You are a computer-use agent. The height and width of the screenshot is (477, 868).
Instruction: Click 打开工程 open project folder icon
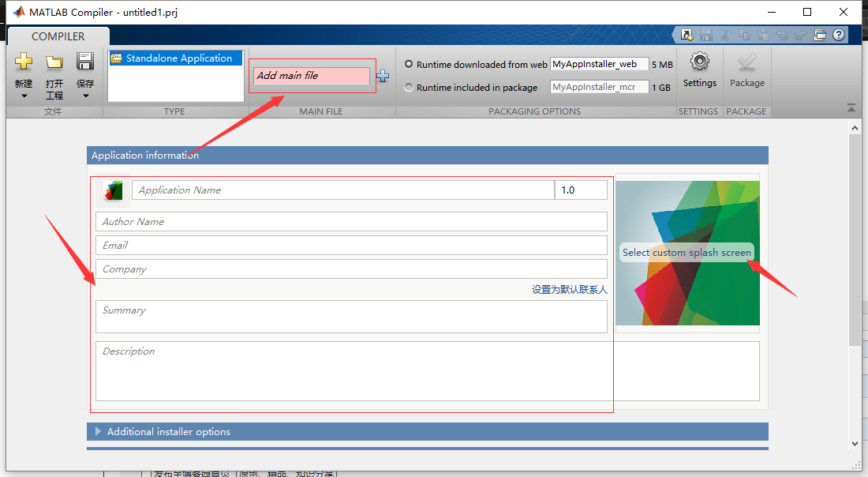54,62
